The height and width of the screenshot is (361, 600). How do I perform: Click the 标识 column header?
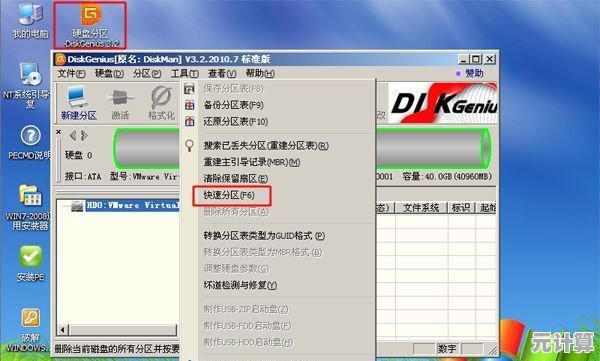click(461, 208)
